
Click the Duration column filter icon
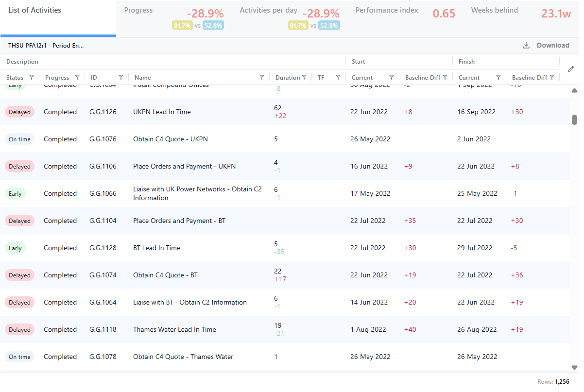point(304,77)
